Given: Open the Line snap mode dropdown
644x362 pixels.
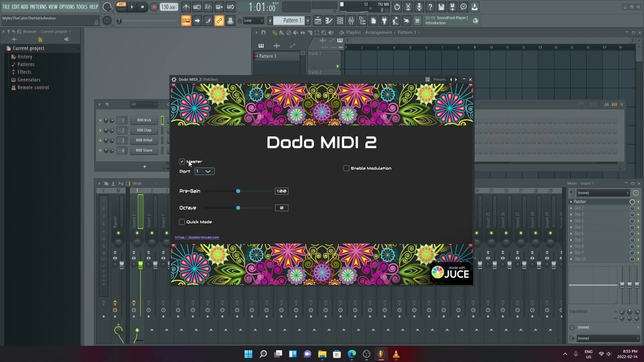Looking at the screenshot, I should coord(253,21).
